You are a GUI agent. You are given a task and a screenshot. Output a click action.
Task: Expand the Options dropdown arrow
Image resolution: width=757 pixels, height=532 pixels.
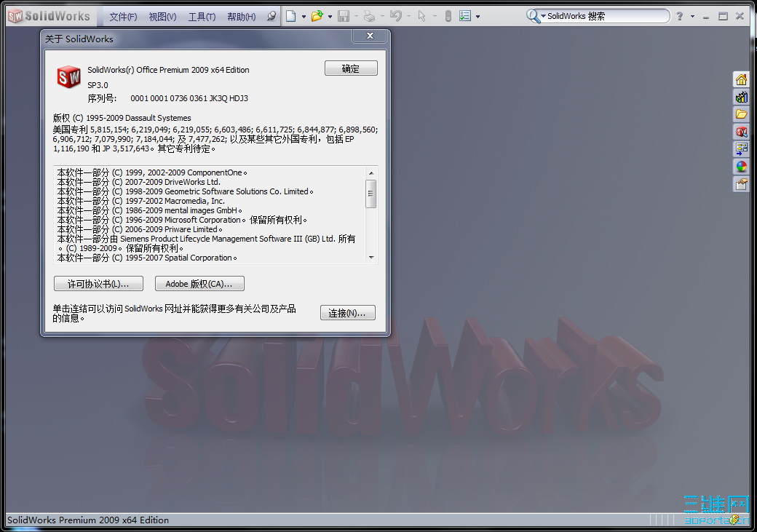pyautogui.click(x=478, y=17)
